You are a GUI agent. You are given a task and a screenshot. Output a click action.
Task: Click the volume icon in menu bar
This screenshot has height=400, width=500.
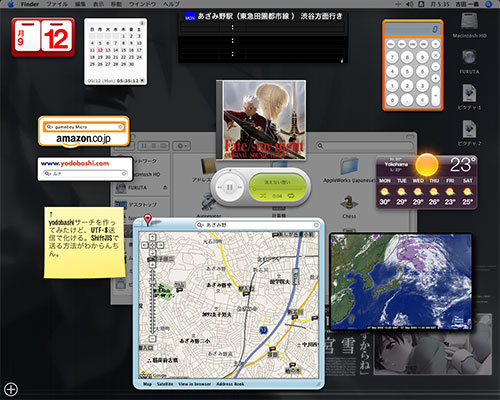pos(409,4)
